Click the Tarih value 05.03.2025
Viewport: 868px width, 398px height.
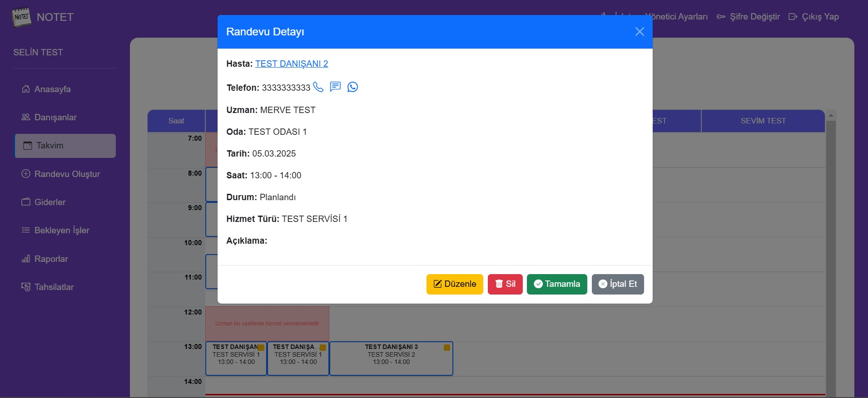coord(274,153)
